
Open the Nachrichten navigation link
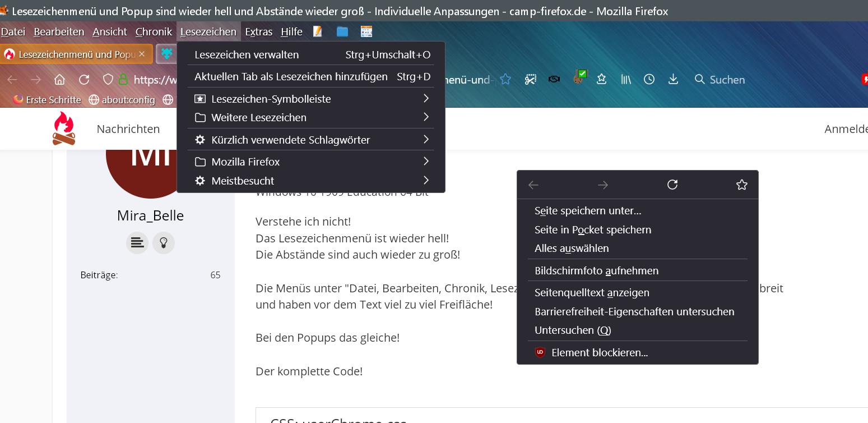click(x=128, y=129)
